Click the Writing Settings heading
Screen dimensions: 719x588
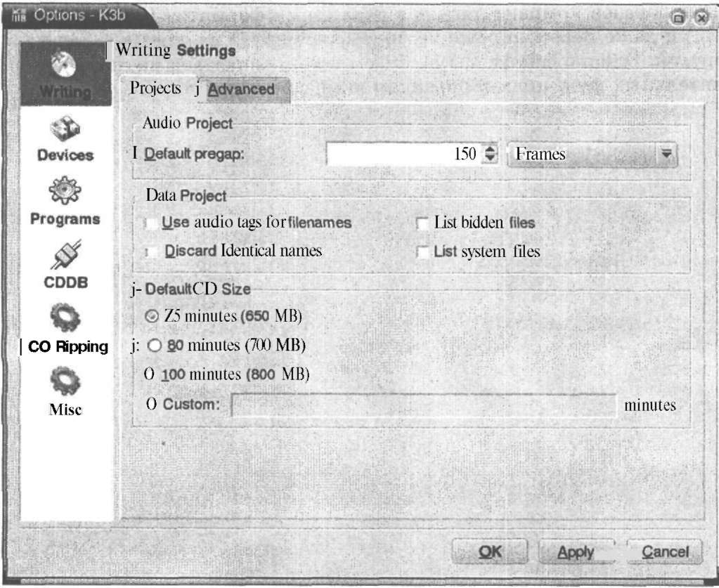[176, 50]
